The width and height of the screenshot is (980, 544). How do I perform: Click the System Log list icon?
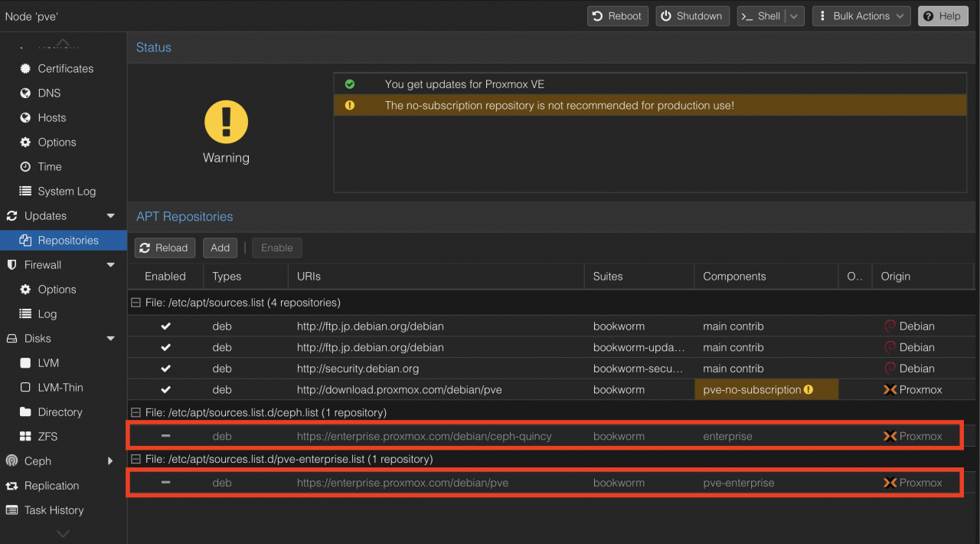point(25,191)
